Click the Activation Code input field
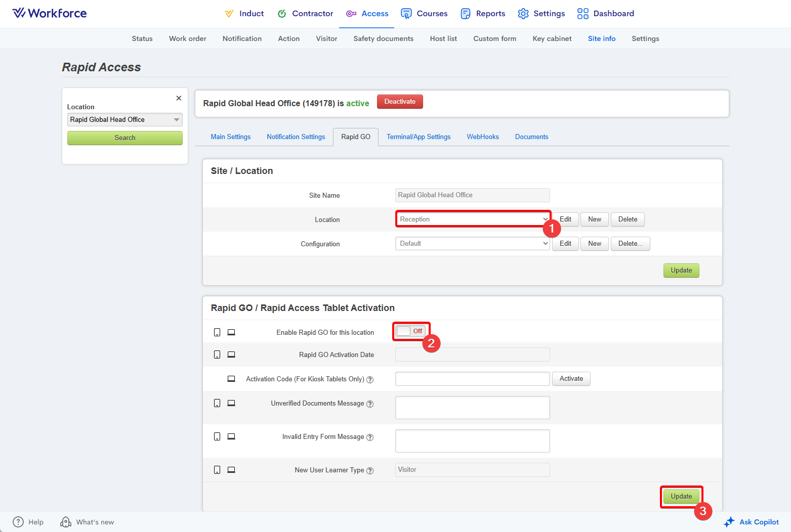791x532 pixels. (x=472, y=379)
